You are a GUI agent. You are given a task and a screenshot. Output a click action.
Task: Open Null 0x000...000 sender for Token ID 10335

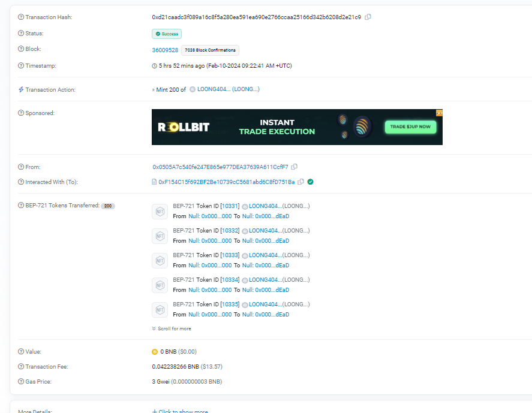[210, 314]
